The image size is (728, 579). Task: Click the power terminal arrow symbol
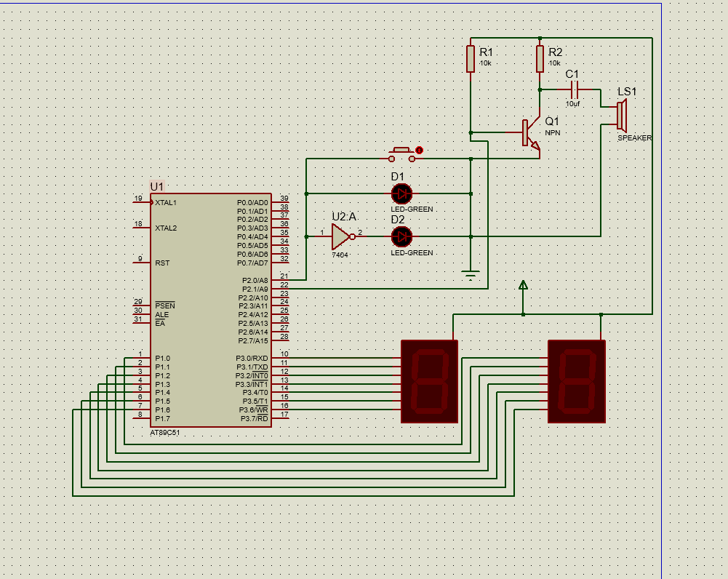(x=523, y=286)
